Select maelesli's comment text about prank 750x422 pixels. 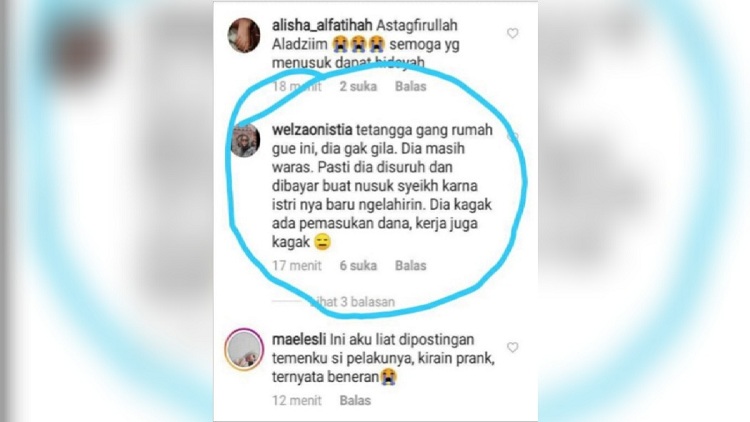coord(383,358)
